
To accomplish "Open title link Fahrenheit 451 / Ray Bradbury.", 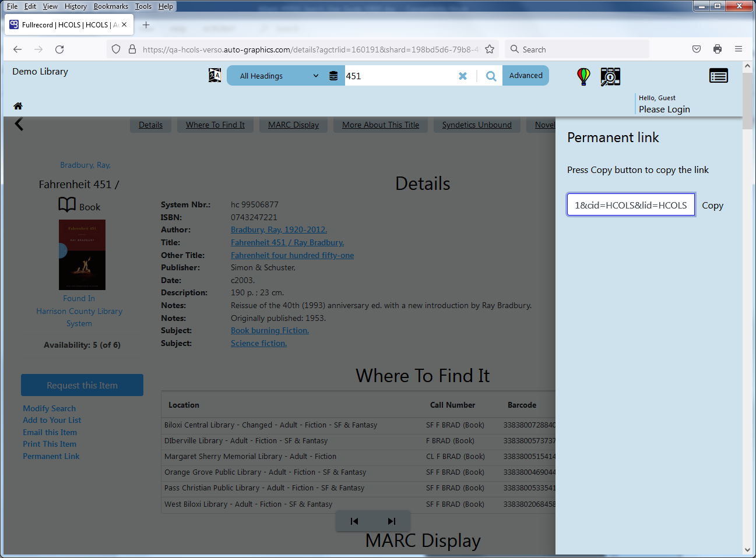I will [287, 242].
